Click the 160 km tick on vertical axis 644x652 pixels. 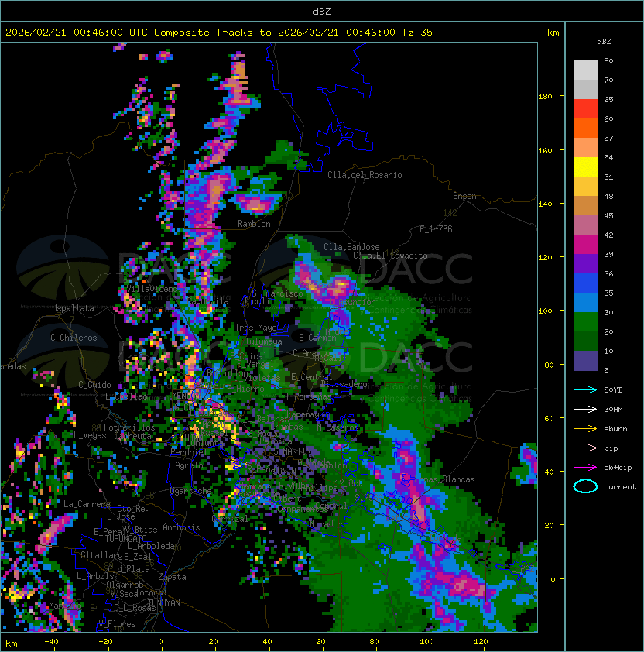[545, 150]
